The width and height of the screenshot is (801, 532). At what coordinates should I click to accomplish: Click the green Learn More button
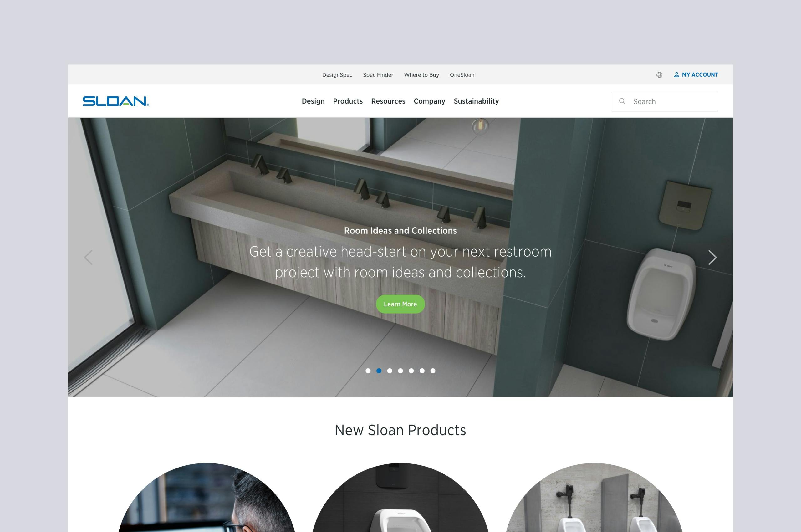400,304
